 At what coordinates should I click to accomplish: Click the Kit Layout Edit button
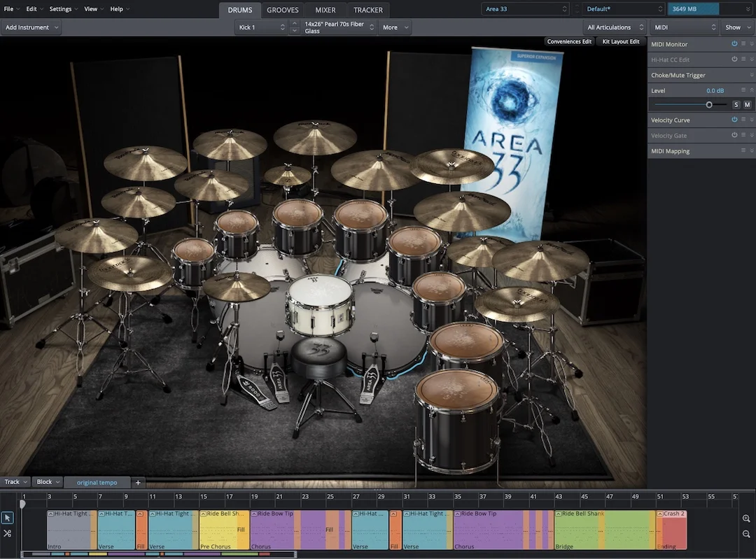(620, 41)
